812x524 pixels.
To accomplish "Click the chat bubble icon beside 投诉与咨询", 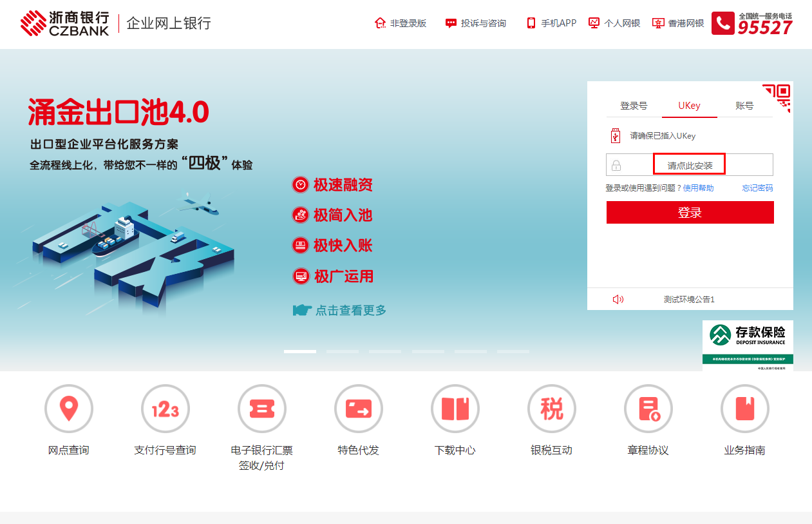I will [451, 23].
